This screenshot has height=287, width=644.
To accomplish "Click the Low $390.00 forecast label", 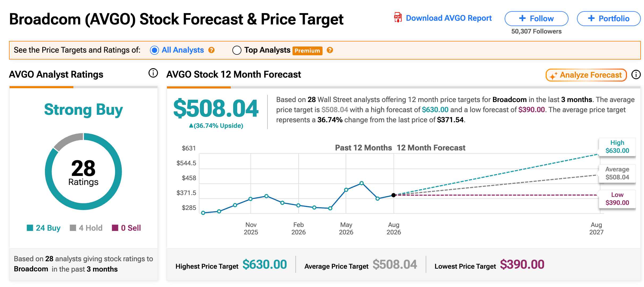I will [617, 199].
